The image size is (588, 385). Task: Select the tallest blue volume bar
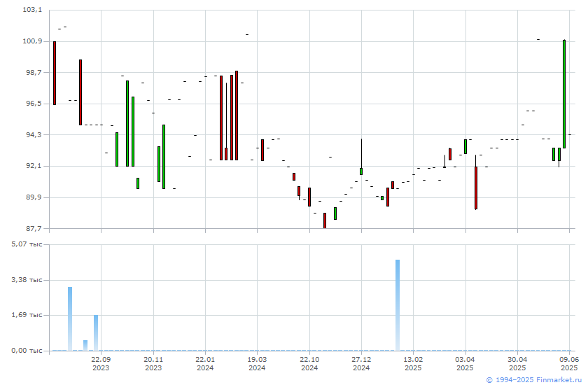(398, 305)
